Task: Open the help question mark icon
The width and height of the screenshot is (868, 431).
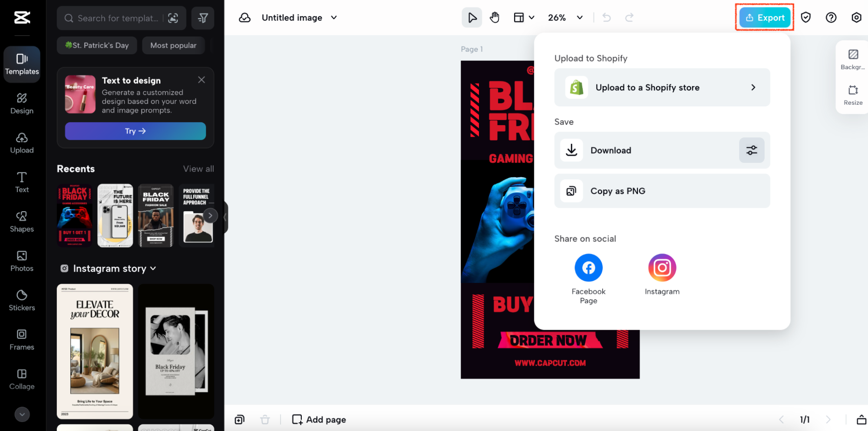Action: [x=831, y=18]
